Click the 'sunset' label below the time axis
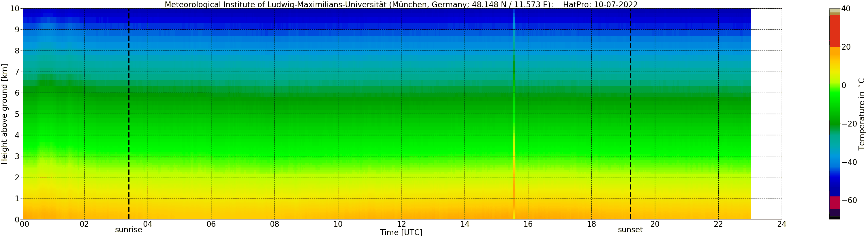Screen dimensions: 868x238 pos(630,230)
